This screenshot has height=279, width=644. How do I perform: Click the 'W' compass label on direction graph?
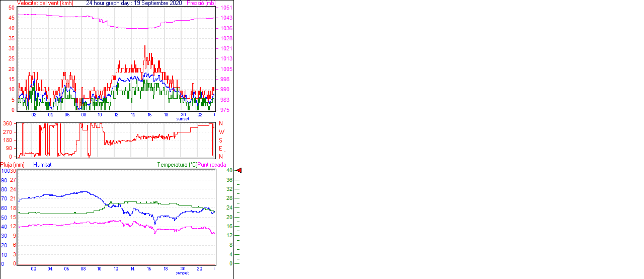[221, 132]
